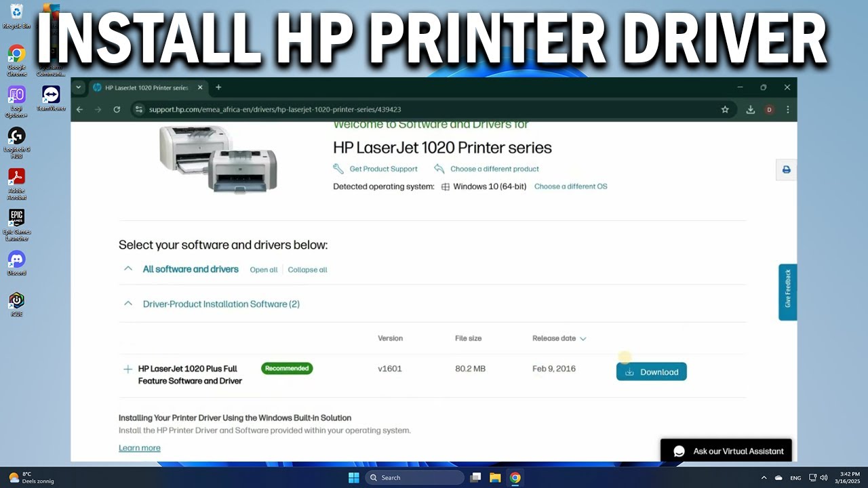This screenshot has height=488, width=868.
Task: Open Chrome three-dot menu
Action: pos(787,109)
